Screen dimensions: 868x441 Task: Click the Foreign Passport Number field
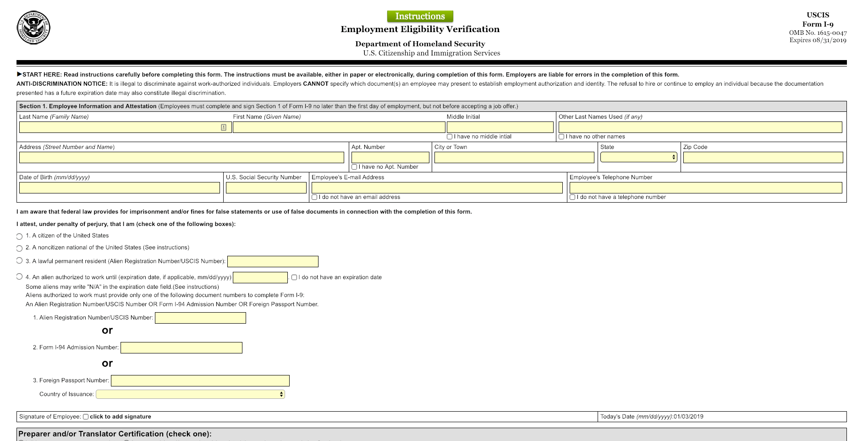200,380
